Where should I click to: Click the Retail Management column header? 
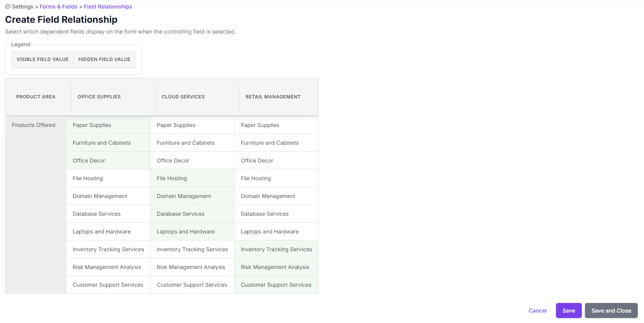[279, 97]
